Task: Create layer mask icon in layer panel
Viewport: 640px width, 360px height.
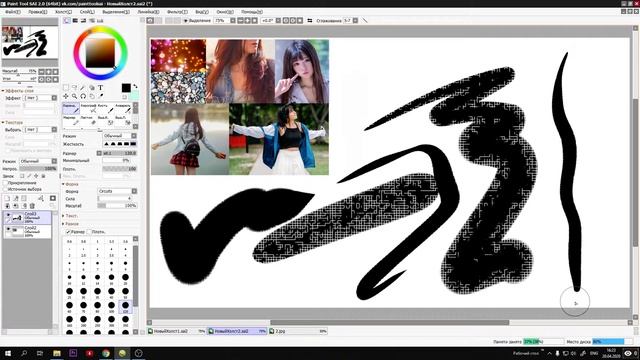Action: [x=53, y=198]
